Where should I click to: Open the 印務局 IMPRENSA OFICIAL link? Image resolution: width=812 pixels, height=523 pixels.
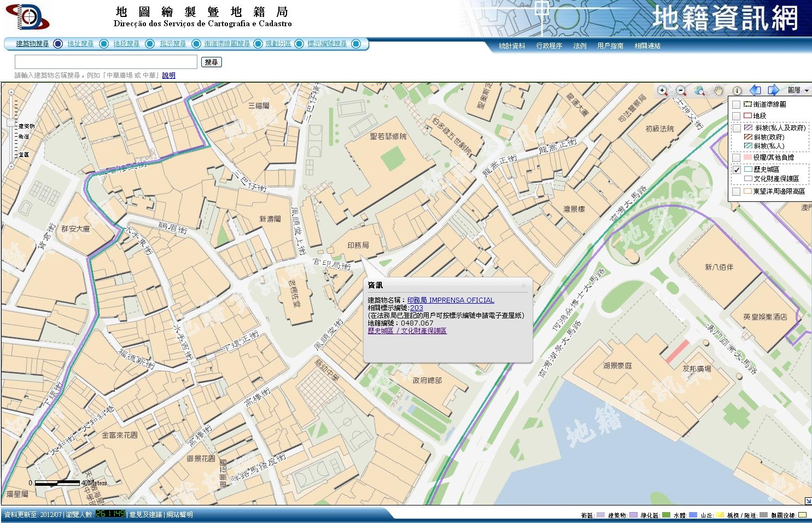(451, 300)
